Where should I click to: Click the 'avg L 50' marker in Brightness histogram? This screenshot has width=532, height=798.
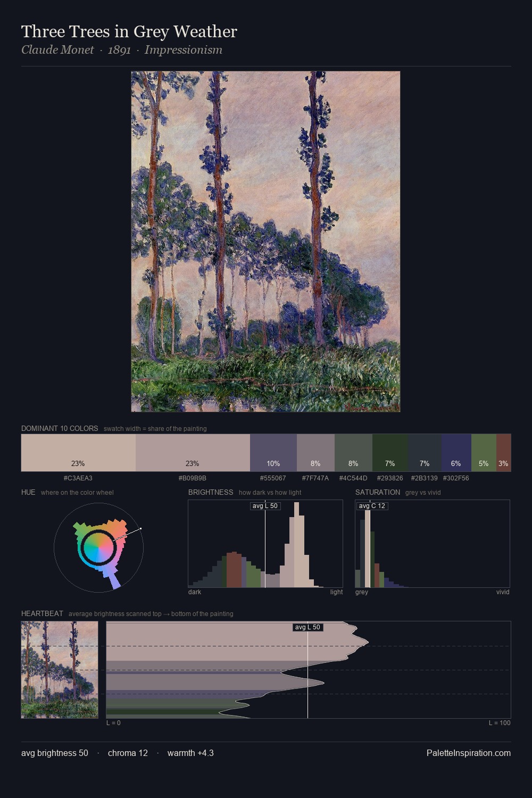[265, 506]
